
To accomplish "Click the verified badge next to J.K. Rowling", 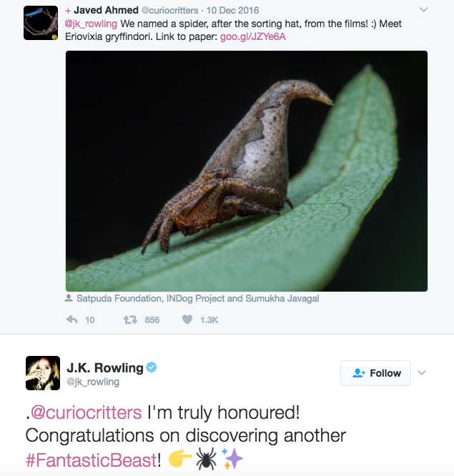I will coord(152,367).
